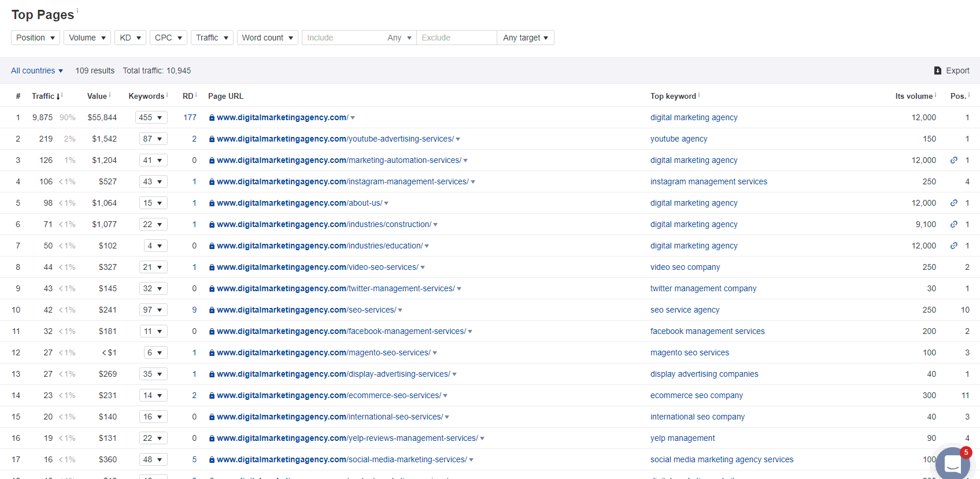Click the Export download icon

click(938, 70)
